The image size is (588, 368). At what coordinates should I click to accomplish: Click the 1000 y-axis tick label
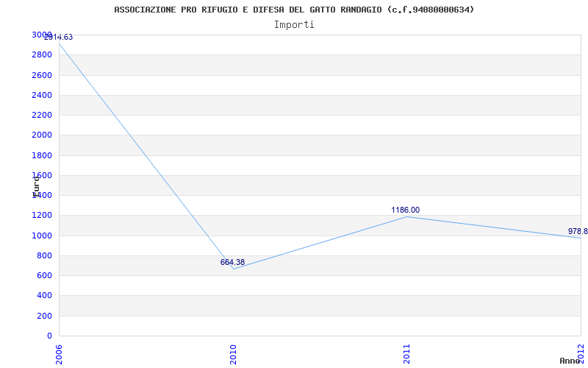(x=42, y=236)
